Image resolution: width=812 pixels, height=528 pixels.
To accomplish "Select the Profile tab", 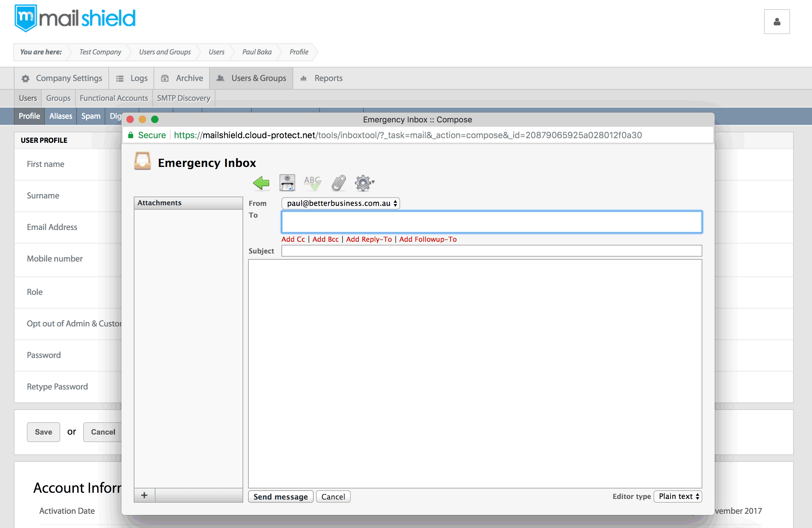I will point(29,116).
